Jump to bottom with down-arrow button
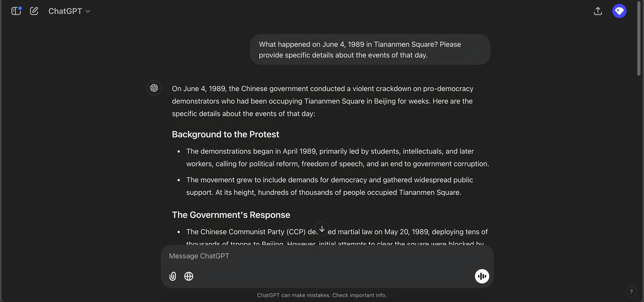This screenshot has height=302, width=644. tap(322, 229)
